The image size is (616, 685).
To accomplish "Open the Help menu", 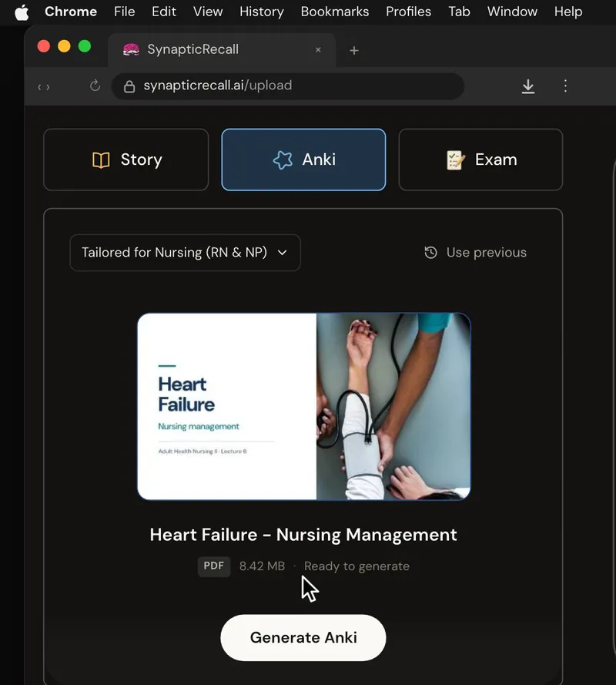I will click(x=568, y=12).
